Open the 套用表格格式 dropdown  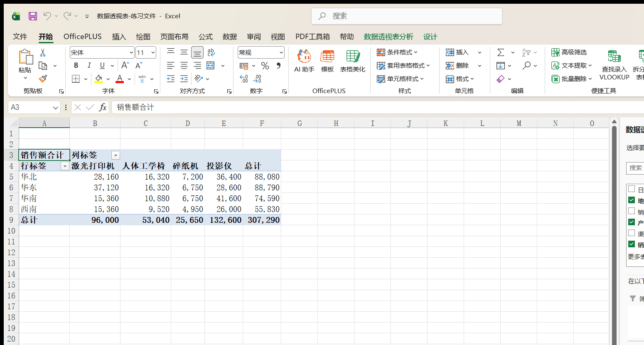pyautogui.click(x=403, y=66)
